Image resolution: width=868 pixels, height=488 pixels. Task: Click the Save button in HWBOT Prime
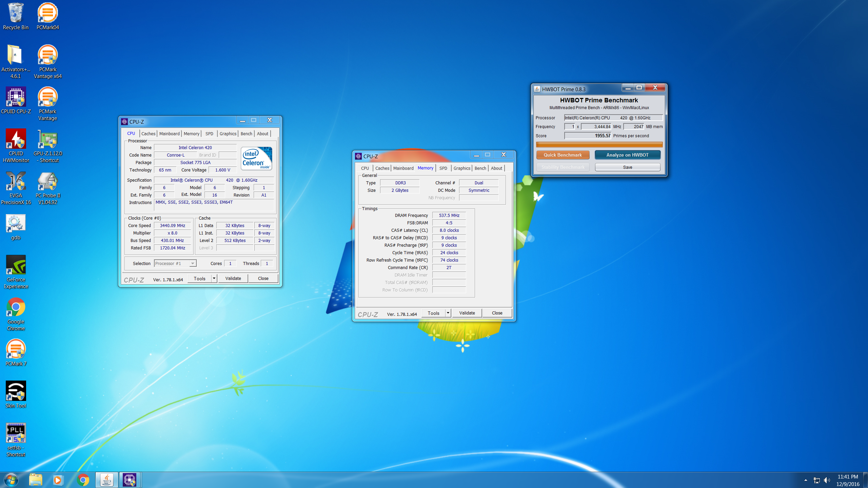tap(628, 167)
